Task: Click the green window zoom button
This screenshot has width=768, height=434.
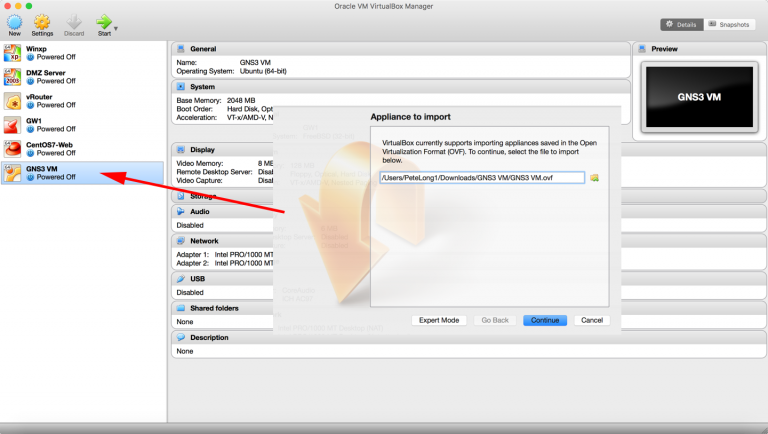Action: 29,6
